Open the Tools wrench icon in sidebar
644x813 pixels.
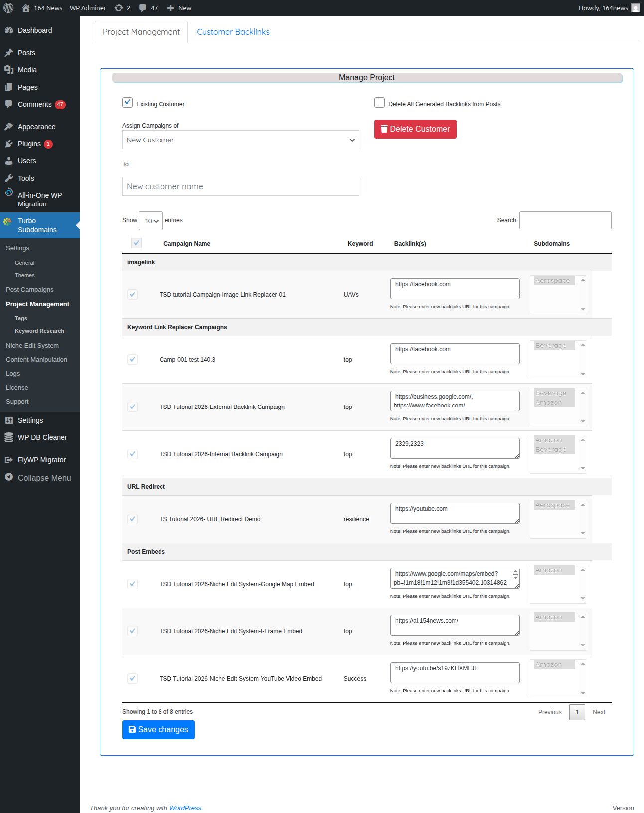[9, 178]
